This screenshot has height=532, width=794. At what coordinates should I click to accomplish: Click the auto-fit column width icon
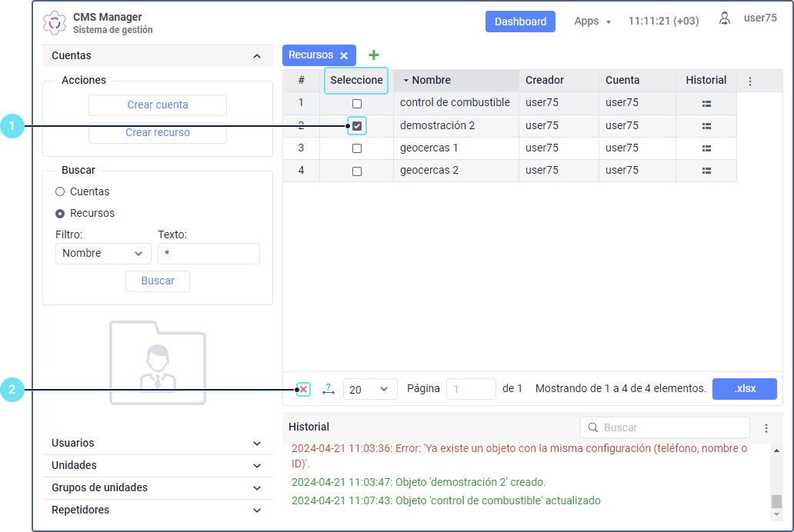click(x=329, y=389)
